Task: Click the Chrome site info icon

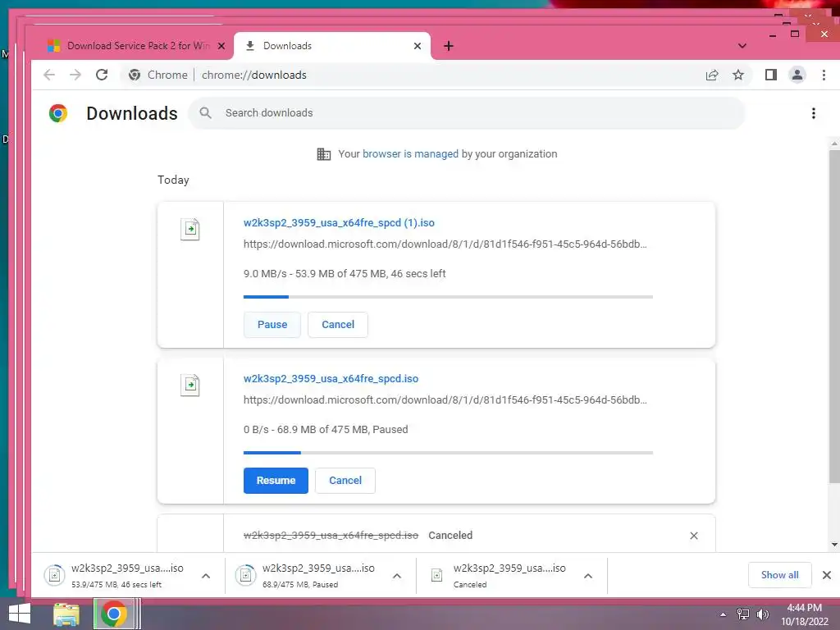Action: pos(135,75)
